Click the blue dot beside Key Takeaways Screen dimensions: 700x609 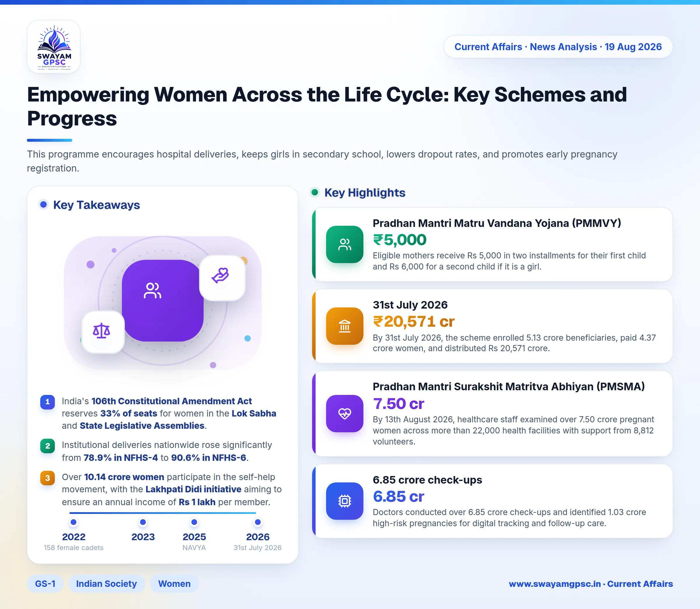coord(43,204)
